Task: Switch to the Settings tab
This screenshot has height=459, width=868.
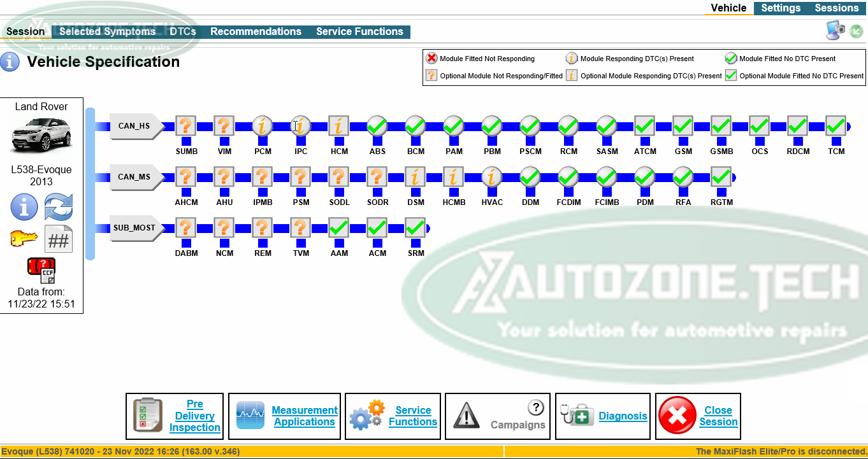Action: [x=781, y=8]
